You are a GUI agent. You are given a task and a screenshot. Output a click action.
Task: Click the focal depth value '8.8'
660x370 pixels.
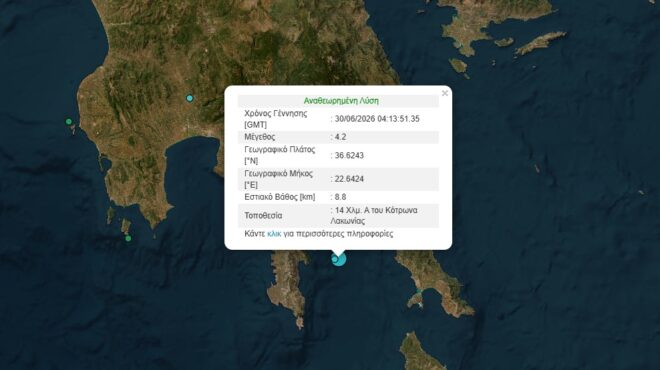[341, 197]
